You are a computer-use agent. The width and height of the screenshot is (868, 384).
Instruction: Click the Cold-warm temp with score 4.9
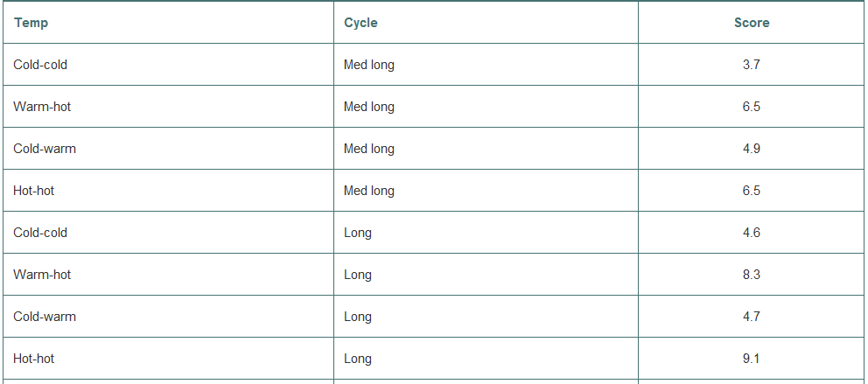click(x=45, y=149)
